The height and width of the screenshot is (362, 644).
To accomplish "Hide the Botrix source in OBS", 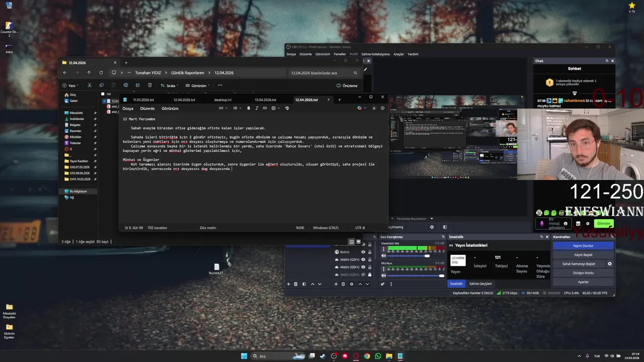I will click(363, 252).
